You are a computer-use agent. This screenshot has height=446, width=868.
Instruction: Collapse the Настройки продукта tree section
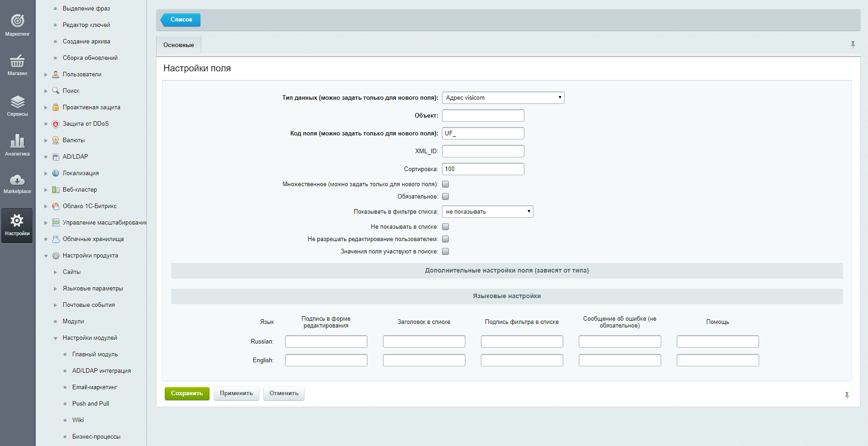tap(46, 256)
